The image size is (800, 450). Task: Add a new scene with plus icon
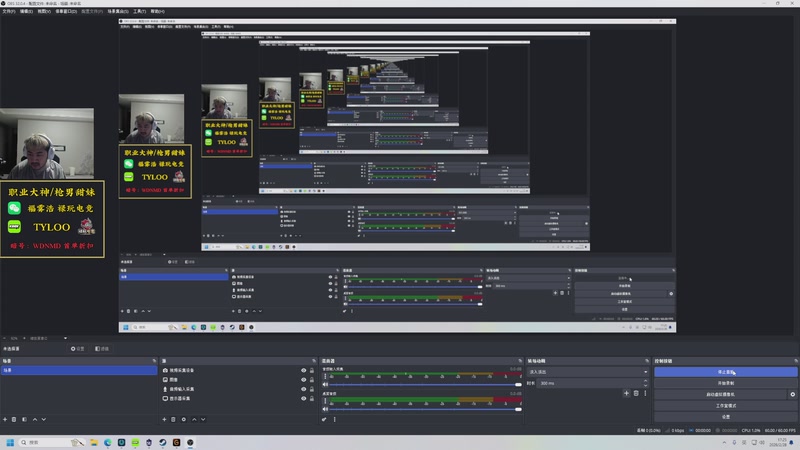[x=5, y=419]
